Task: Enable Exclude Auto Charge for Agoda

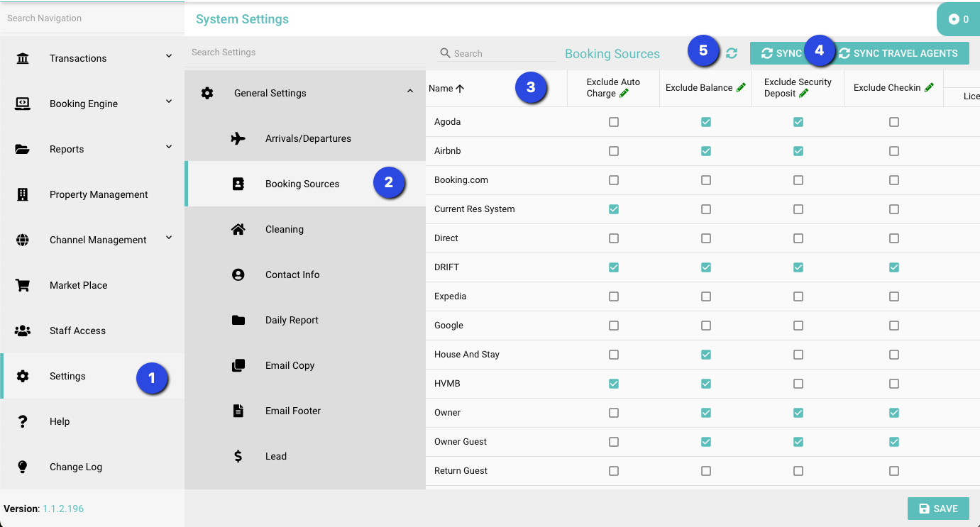Action: coord(614,122)
